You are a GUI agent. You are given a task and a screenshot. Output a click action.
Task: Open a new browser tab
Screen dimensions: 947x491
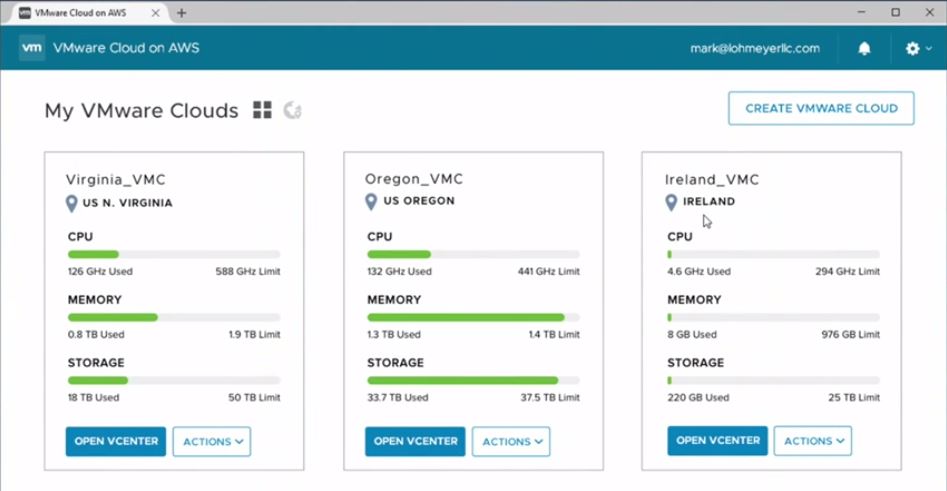(182, 13)
